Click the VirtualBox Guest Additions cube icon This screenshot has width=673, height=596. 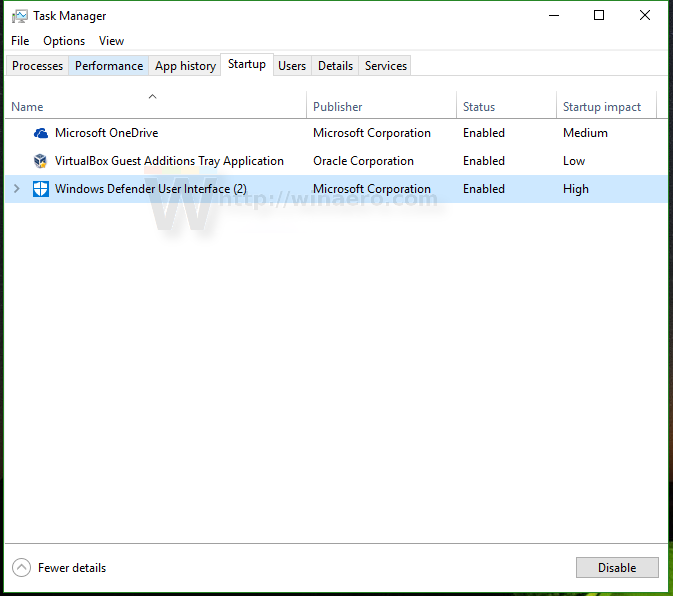(40, 161)
